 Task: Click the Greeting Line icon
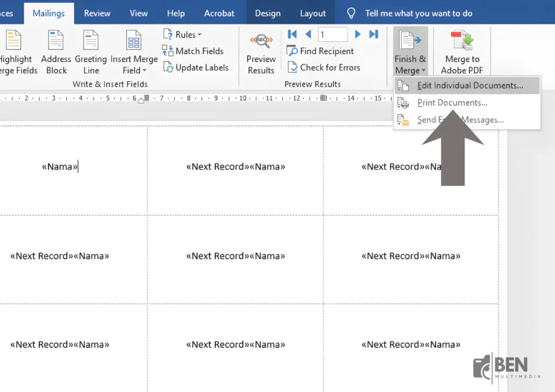(91, 41)
